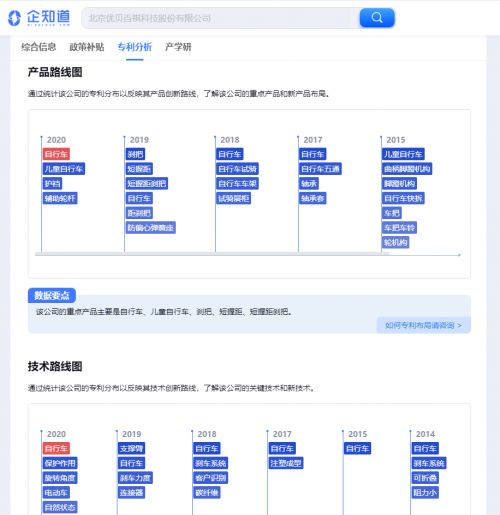Open the 政策补贴 tab
The image size is (500, 515).
coord(87,47)
